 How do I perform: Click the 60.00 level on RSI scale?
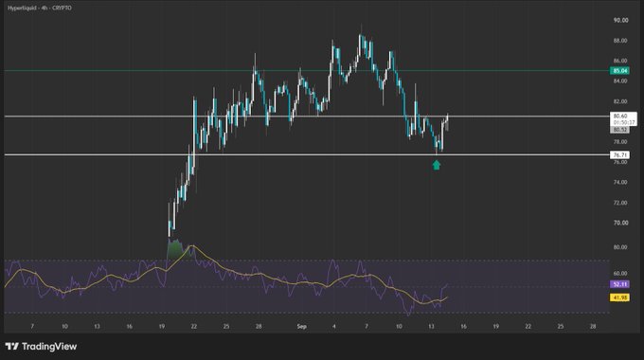coord(620,273)
